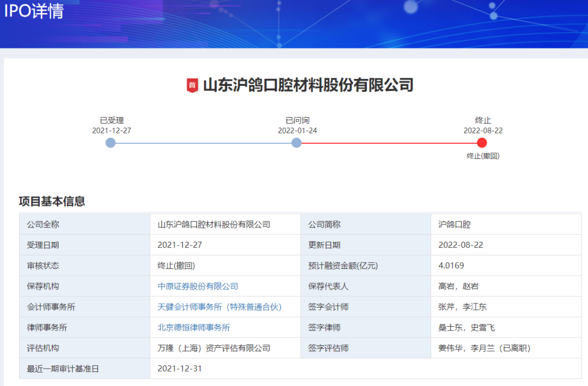Select the 已问询 timeline dot
Image resolution: width=588 pixels, height=386 pixels.
point(296,143)
